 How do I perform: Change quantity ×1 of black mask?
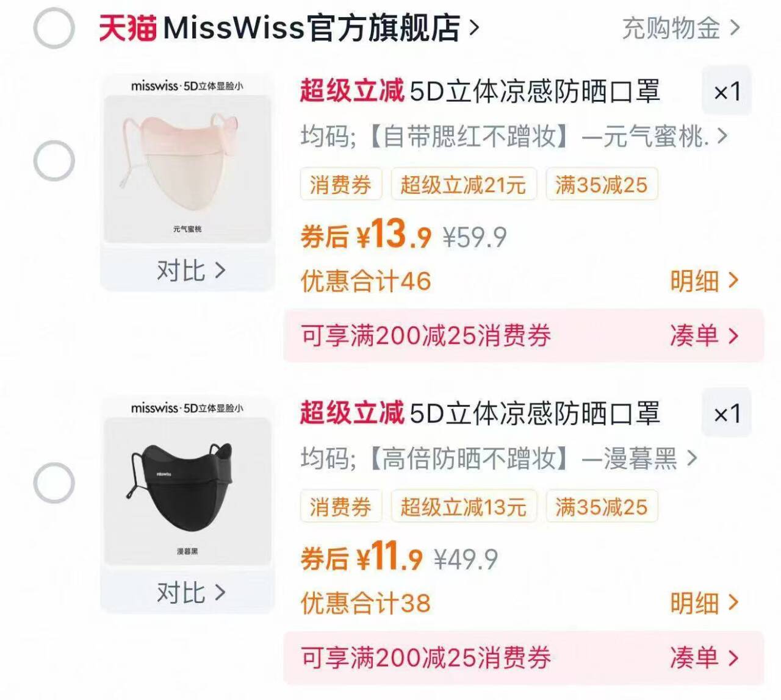(x=727, y=414)
